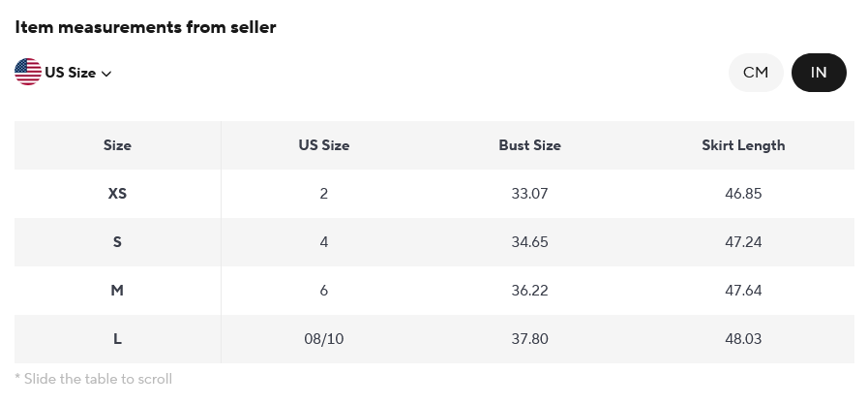Select the M size row label
This screenshot has width=868, height=404.
117,291
